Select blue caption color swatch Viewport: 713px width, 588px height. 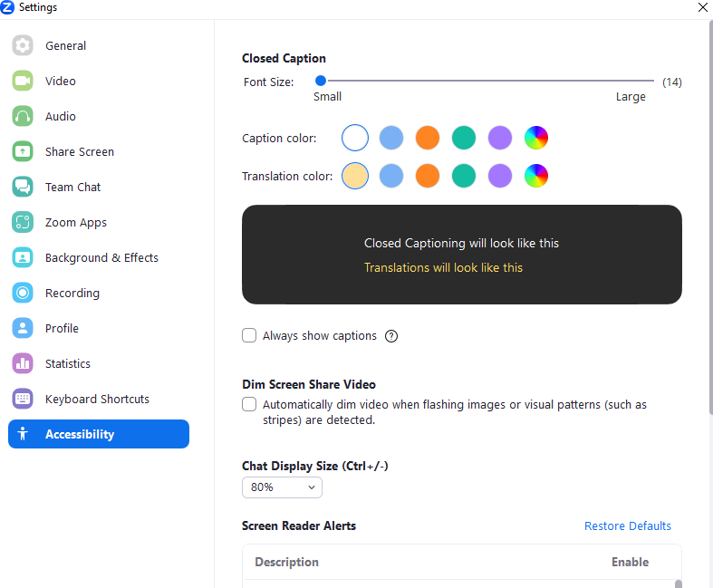[x=391, y=138]
